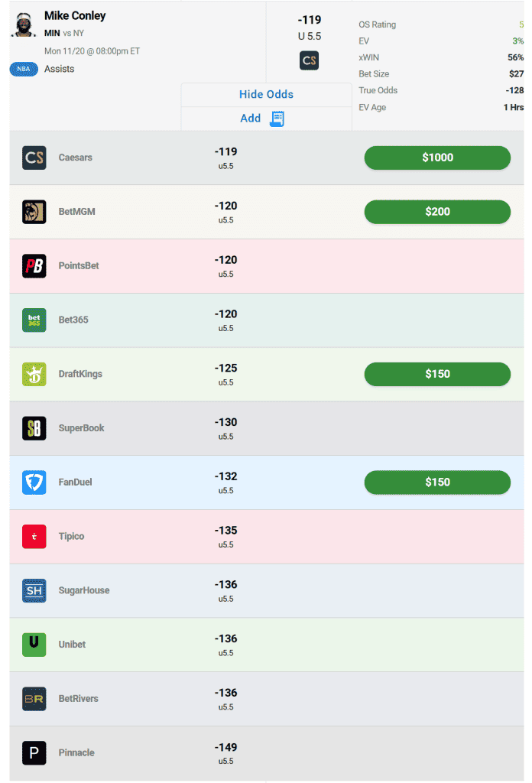Click the SugarHouse SH logo icon
Screen dimensions: 532x783
point(34,590)
